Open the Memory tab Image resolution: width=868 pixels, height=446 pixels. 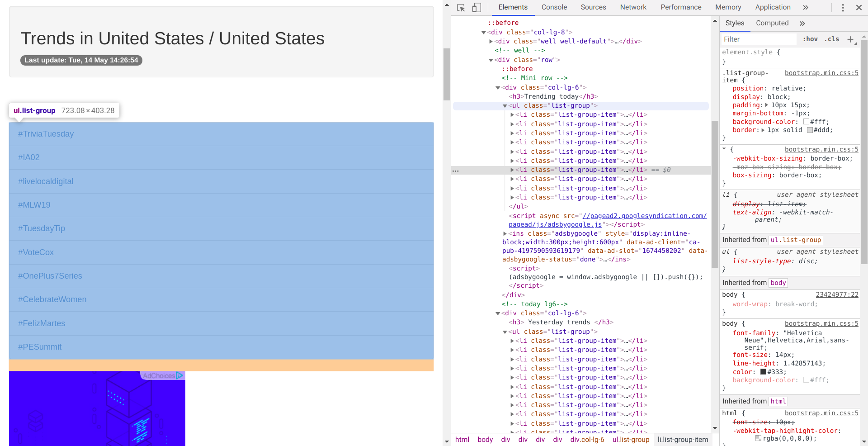728,7
